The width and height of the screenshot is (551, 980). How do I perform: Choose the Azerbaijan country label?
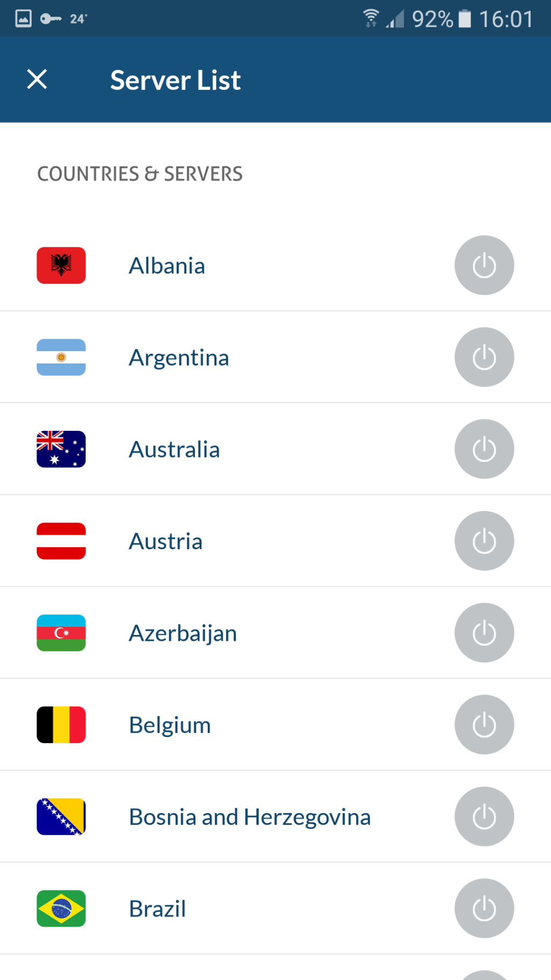183,633
